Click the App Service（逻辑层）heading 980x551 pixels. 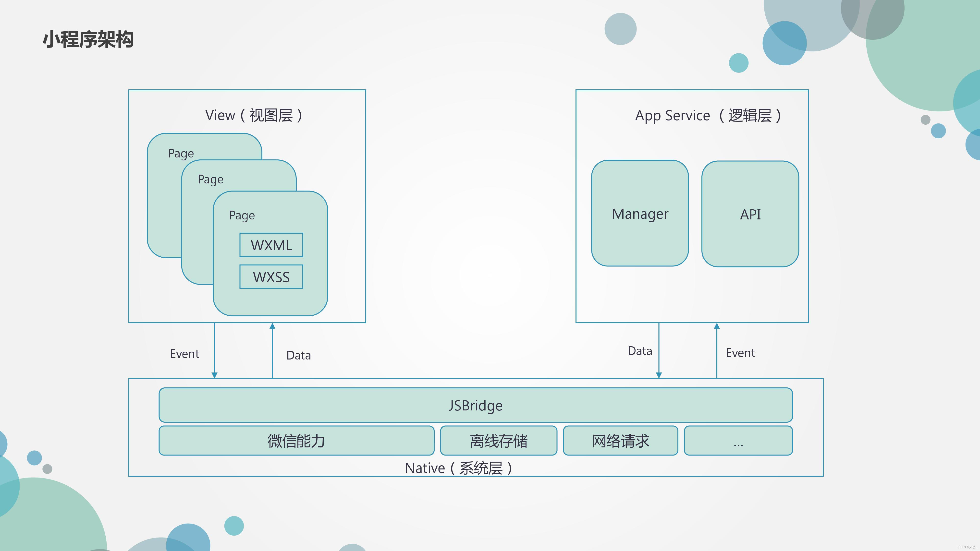click(x=708, y=116)
